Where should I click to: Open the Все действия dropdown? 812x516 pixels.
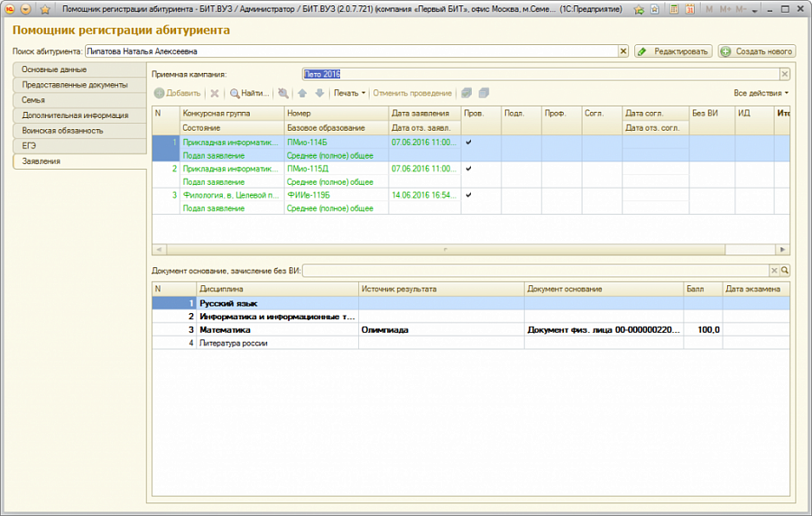click(761, 93)
